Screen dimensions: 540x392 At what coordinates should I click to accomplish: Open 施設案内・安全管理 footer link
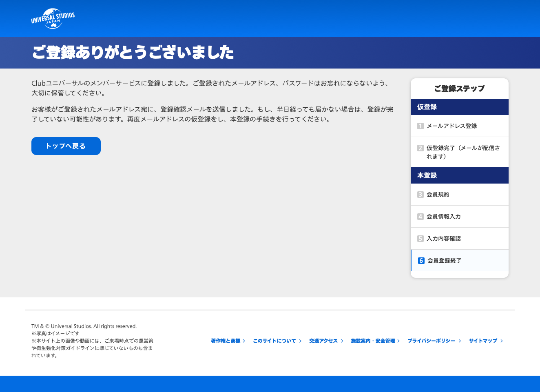pyautogui.click(x=375, y=341)
